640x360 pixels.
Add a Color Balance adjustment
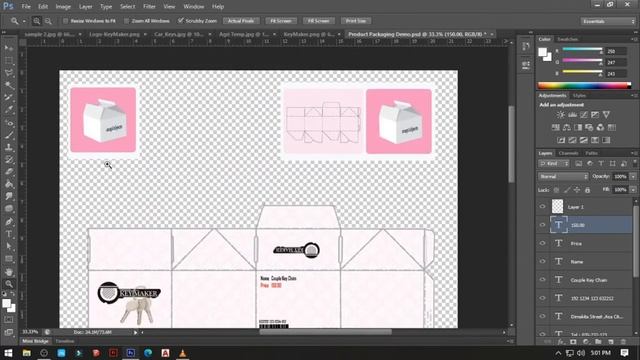tap(567, 127)
